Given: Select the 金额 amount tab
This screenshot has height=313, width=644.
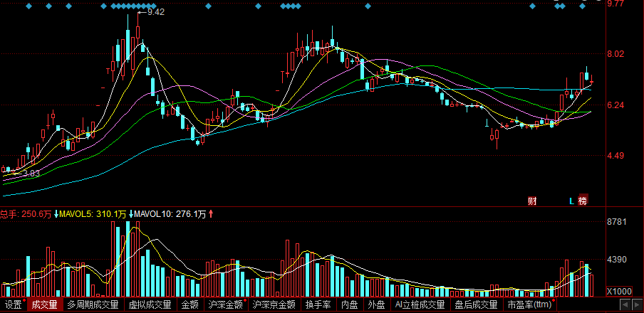Looking at the screenshot, I should (190, 304).
